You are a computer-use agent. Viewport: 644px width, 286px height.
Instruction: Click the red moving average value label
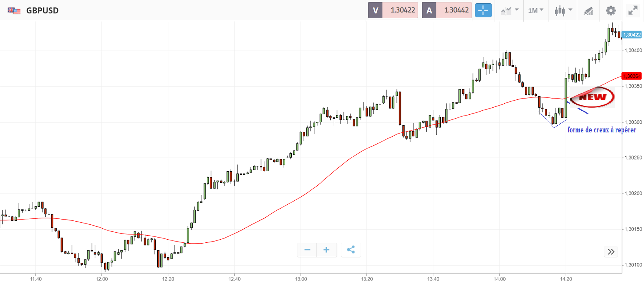point(631,76)
